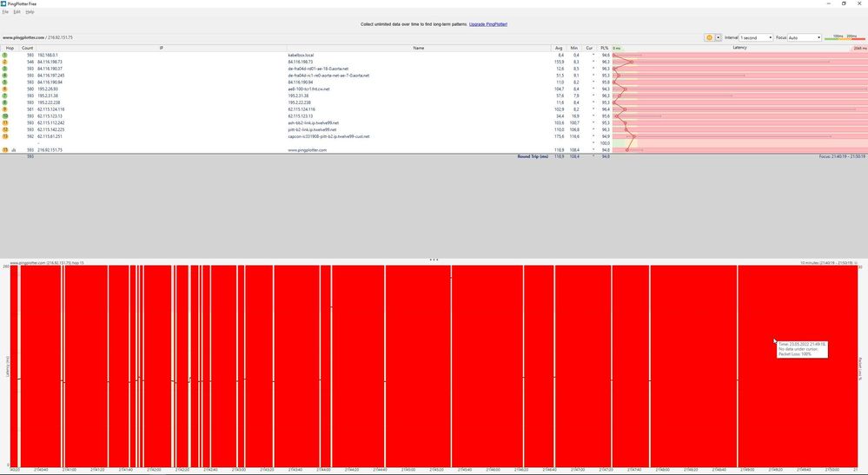Select de-fra04d-rc1-re0-aorta-net-ae-7-0.aorta.net row name
This screenshot has height=475, width=868.
tap(328, 76)
